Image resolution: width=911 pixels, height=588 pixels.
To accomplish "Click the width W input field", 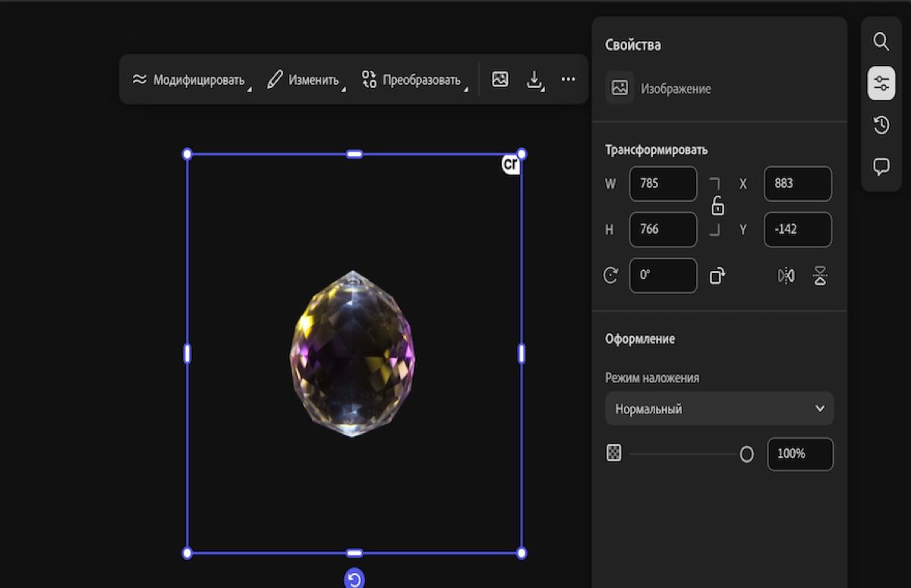I will pyautogui.click(x=663, y=184).
